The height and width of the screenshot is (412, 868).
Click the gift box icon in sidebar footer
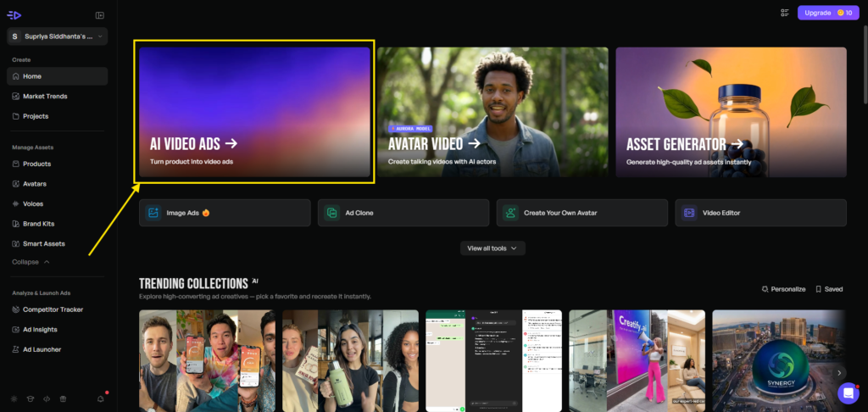coord(62,398)
